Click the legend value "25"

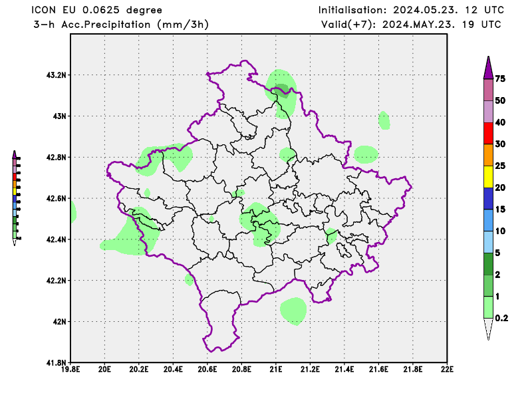(500, 166)
